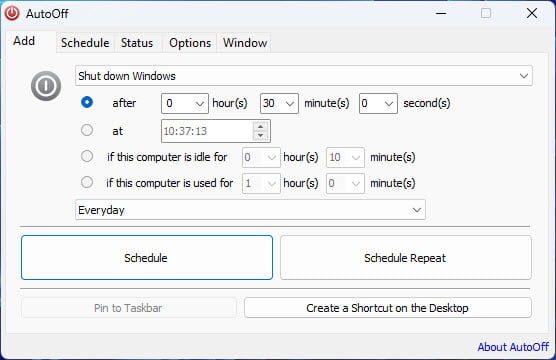556x360 pixels.
Task: Close the AutoOff window
Action: coord(532,13)
